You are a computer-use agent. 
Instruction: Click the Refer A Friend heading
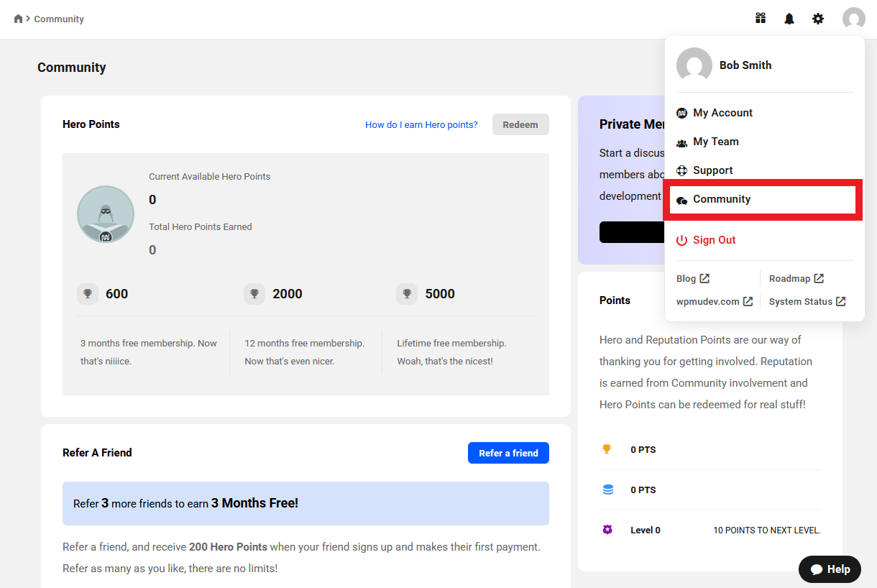tap(97, 453)
